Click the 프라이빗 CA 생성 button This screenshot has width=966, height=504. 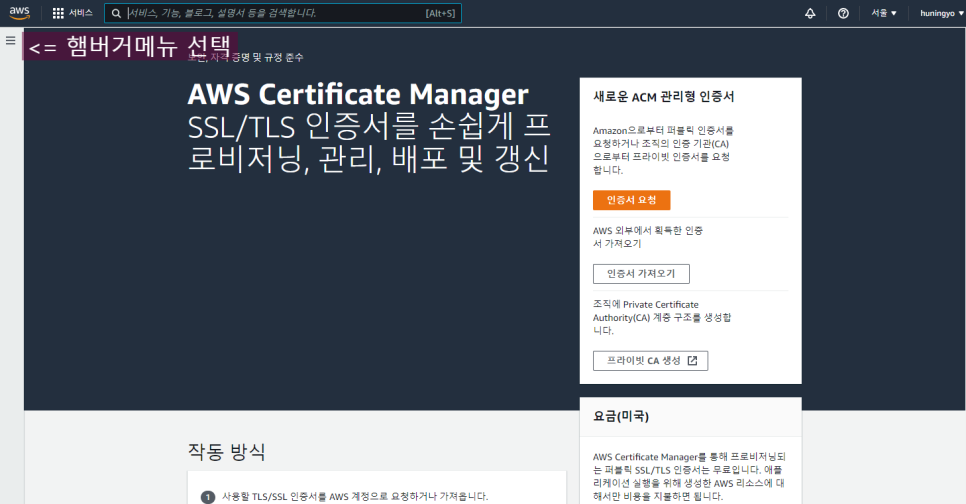[x=651, y=360]
